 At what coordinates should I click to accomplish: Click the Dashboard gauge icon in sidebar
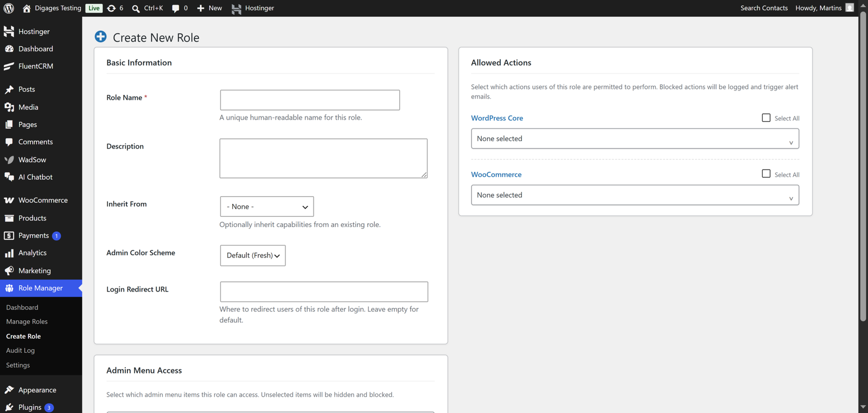click(9, 49)
